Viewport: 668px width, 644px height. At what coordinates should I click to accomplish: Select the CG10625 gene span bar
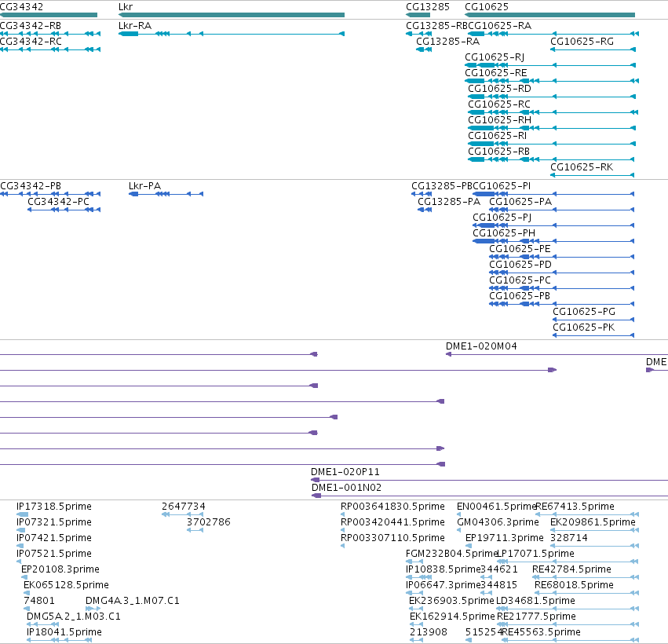(x=549, y=15)
